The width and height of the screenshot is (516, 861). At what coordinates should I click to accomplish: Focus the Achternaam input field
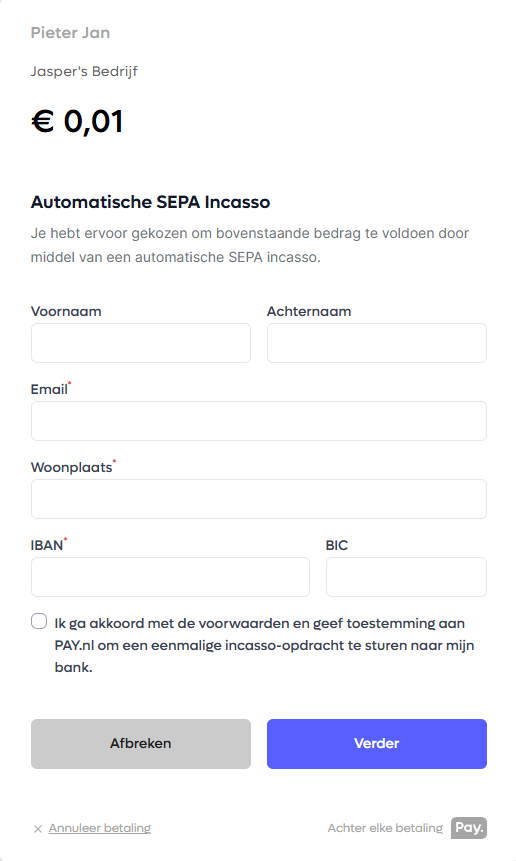pyautogui.click(x=377, y=343)
